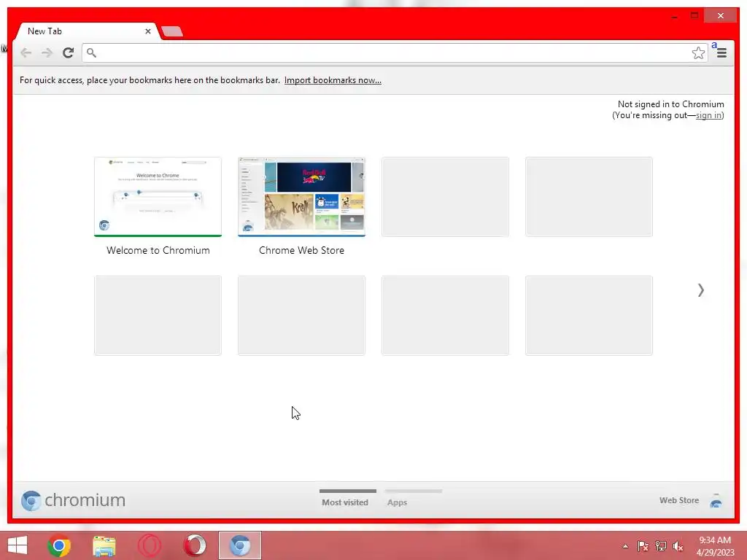
Task: Open the solid red Opera icon in the taskbar
Action: (194, 545)
